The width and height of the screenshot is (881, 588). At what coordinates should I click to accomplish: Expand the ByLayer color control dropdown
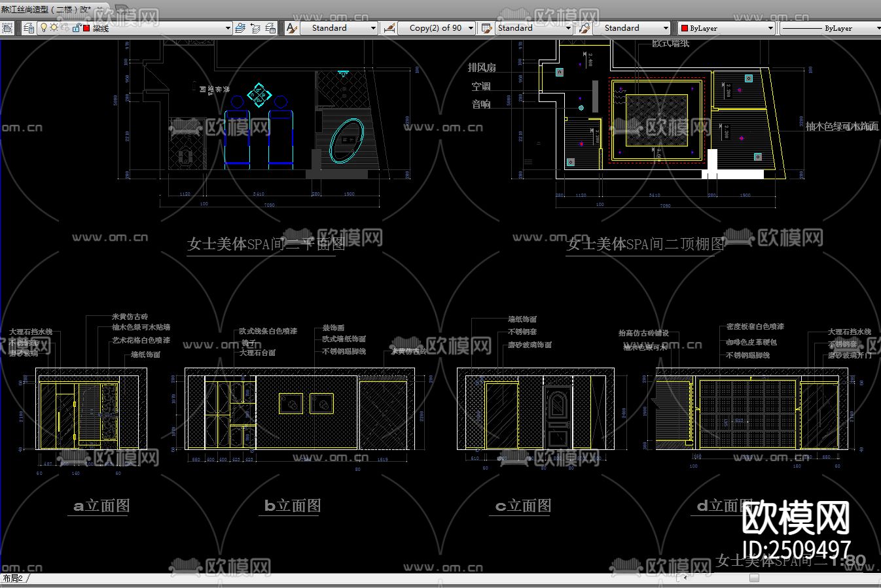click(x=770, y=28)
